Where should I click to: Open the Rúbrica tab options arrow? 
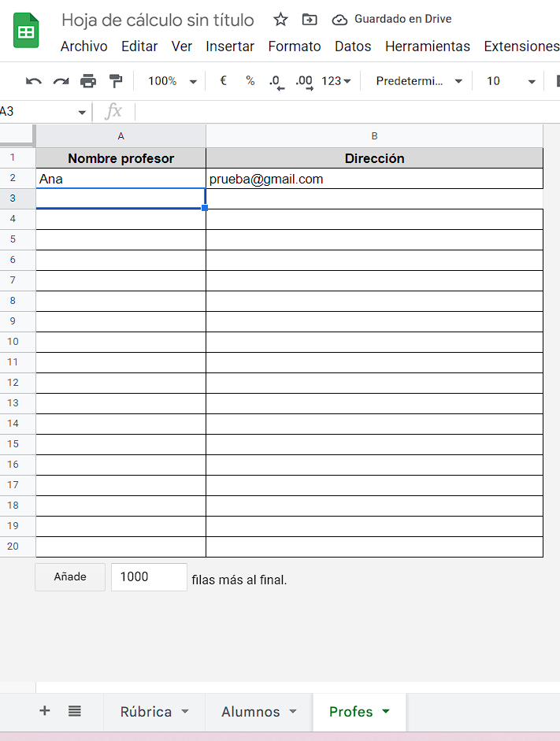click(185, 711)
